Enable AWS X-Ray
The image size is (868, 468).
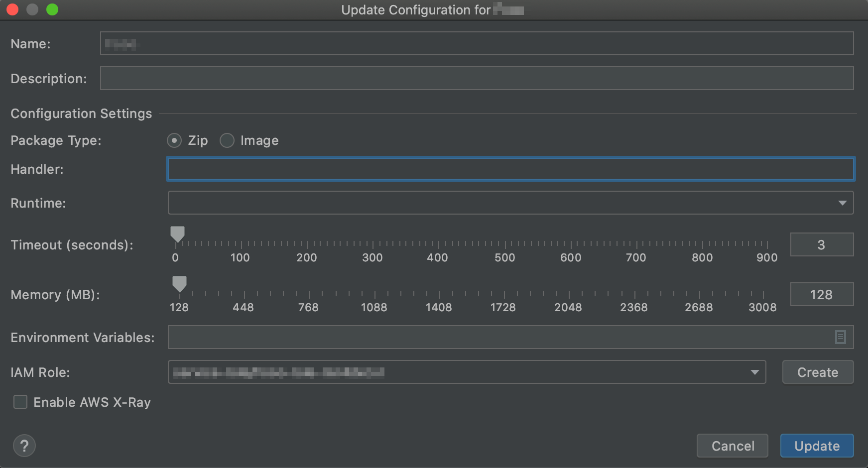[x=20, y=402]
